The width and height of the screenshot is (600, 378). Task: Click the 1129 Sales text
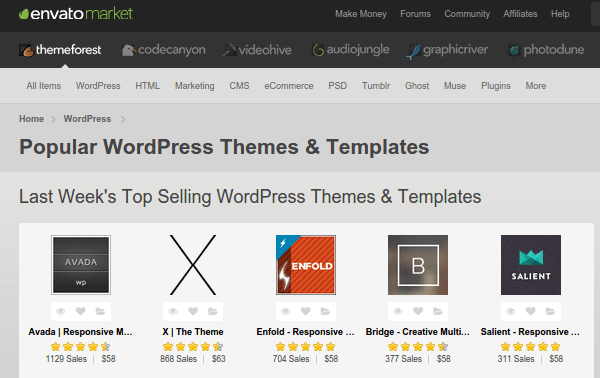point(66,359)
